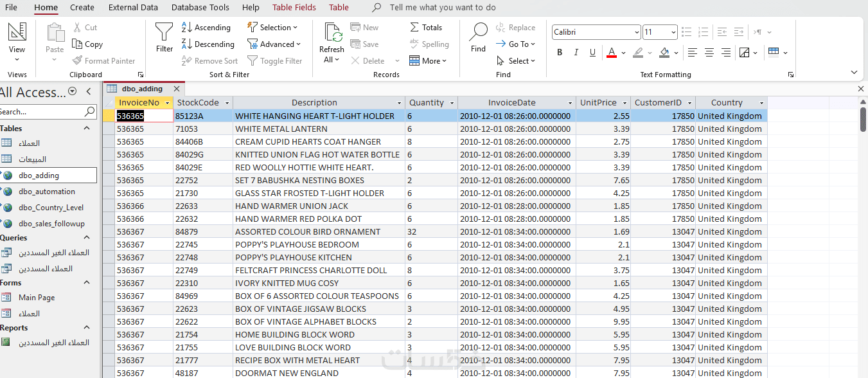Sort records with the Ascending icon
The image size is (868, 378).
pos(187,28)
